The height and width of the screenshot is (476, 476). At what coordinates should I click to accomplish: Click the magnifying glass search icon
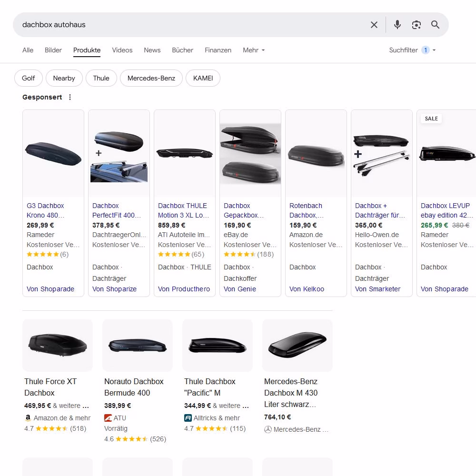[x=435, y=24]
